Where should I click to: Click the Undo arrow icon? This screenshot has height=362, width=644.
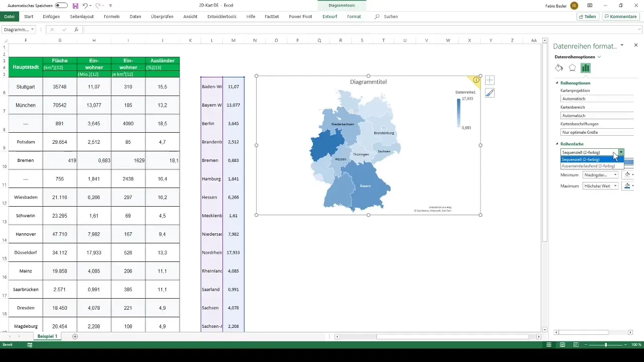[x=85, y=5]
